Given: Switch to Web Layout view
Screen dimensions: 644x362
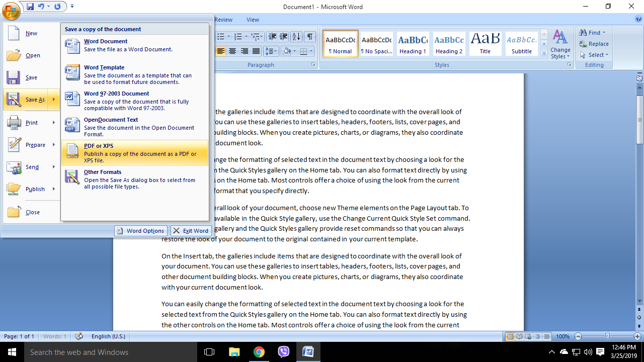Looking at the screenshot, I should coord(529,336).
